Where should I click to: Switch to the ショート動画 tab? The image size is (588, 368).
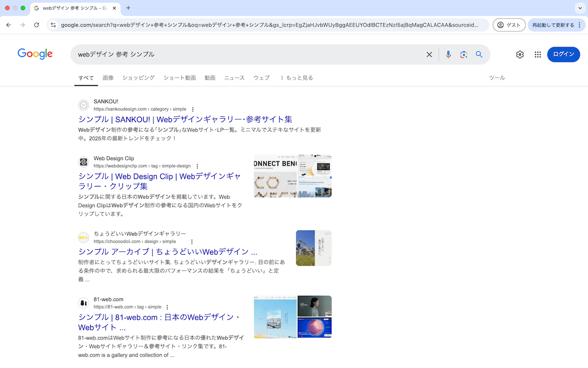pos(180,78)
